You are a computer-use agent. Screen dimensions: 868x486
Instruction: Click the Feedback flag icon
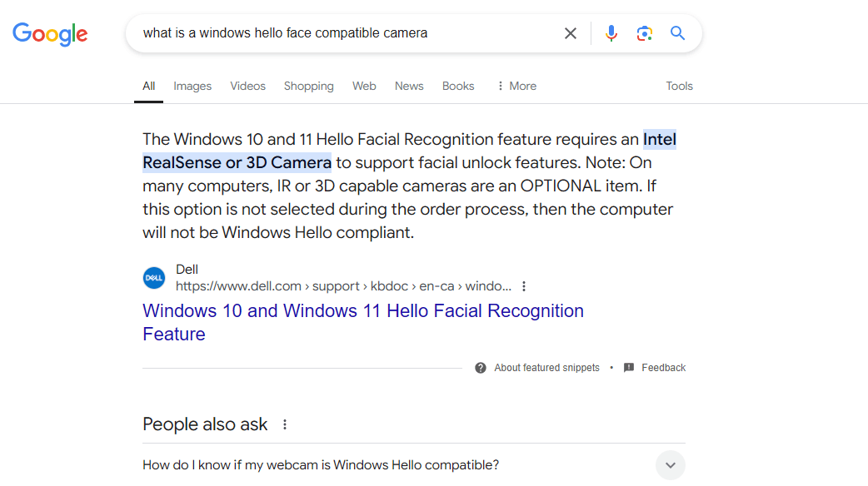pos(629,367)
